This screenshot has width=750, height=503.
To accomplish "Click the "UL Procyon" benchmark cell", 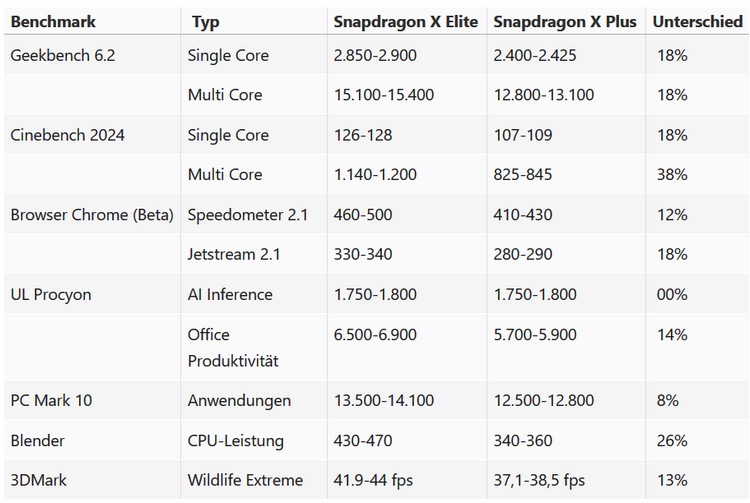I will [x=50, y=294].
